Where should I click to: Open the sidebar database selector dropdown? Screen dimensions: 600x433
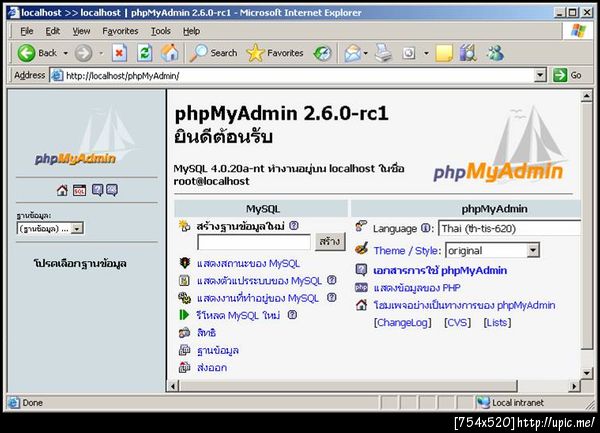50,229
